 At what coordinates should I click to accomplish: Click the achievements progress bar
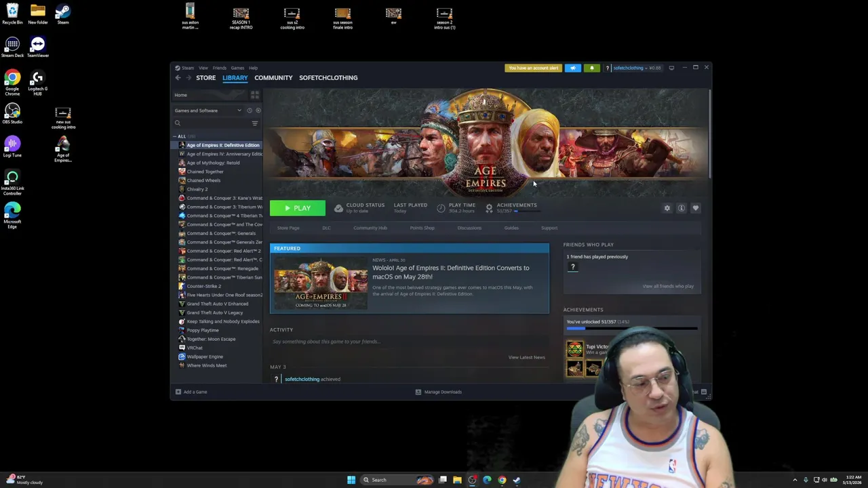coord(632,329)
